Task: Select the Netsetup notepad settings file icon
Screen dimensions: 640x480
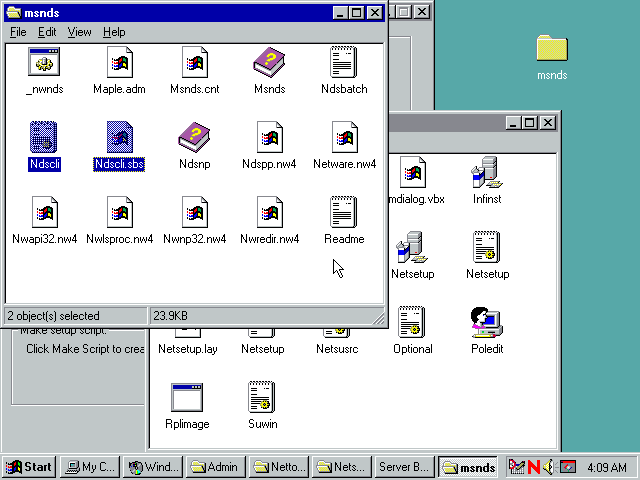Action: 487,247
